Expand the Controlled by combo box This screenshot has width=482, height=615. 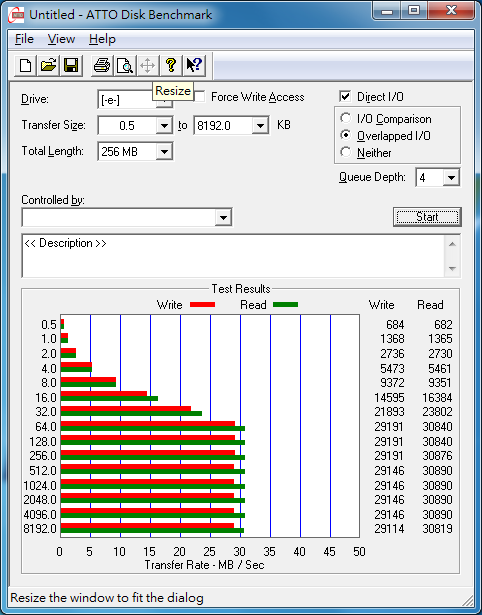point(223,217)
